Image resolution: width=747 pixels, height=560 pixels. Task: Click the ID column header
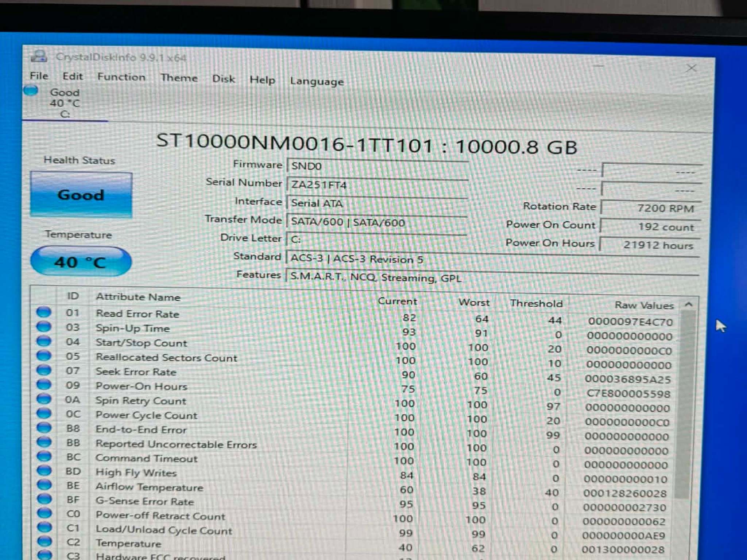point(73,296)
